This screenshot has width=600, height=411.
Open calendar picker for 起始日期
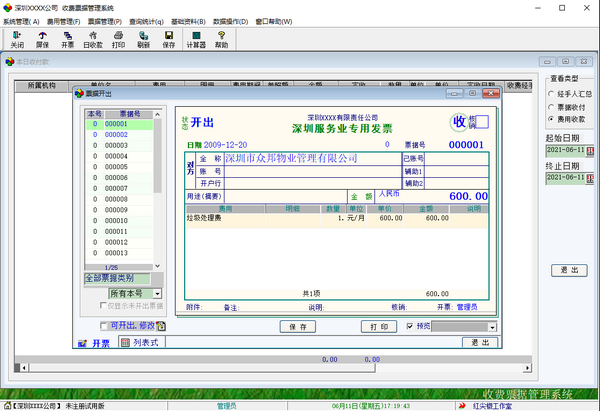click(590, 151)
